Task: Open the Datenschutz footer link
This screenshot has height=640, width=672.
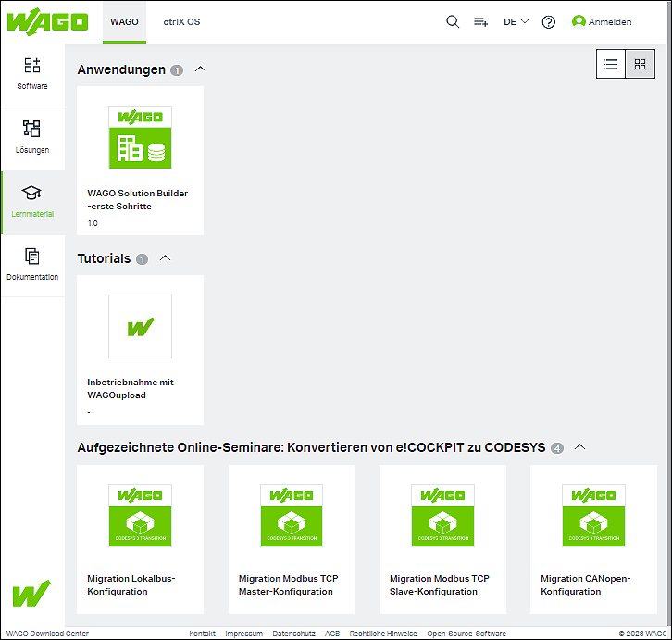Action: tap(294, 634)
